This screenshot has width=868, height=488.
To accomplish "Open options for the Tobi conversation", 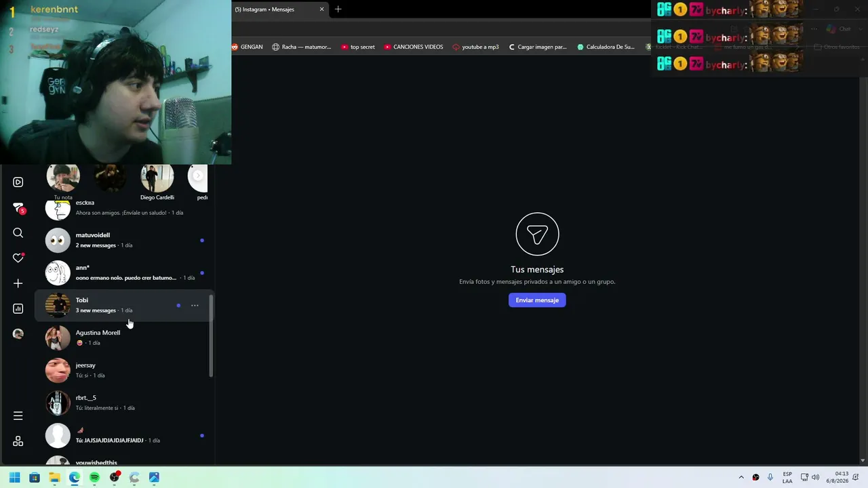I will [x=195, y=306].
